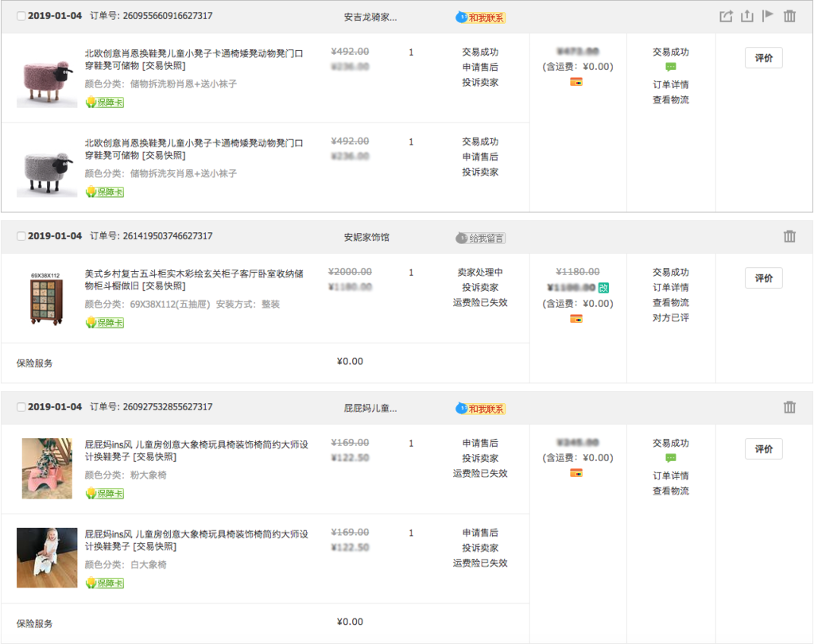
Task: Open the 安吉龙骑家 shop name link
Action: [x=370, y=17]
